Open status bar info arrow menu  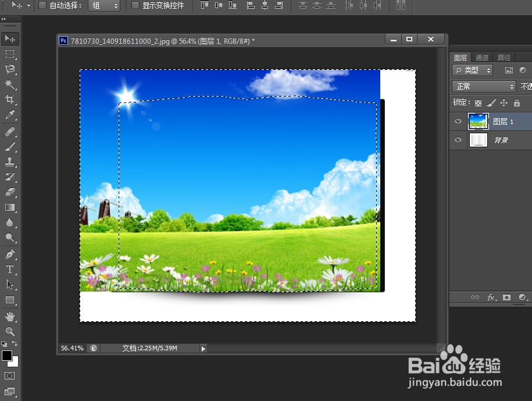(203, 349)
